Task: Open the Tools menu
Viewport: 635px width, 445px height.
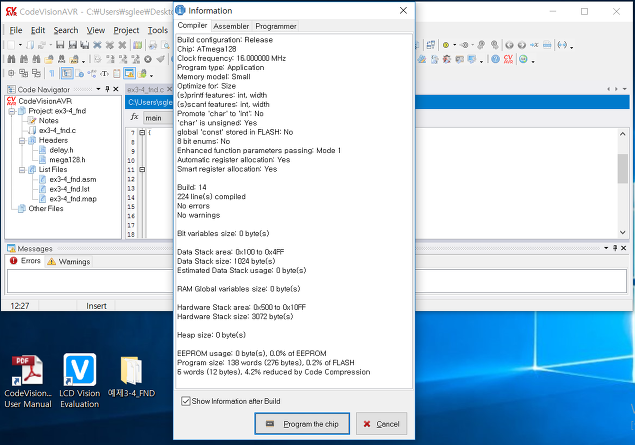Action: [x=158, y=30]
